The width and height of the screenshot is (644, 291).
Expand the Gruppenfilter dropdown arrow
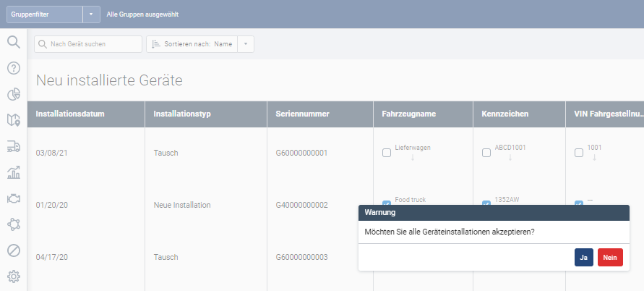tap(91, 14)
